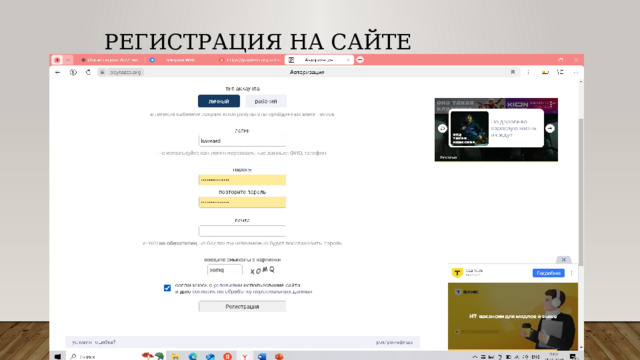Select the личный account type
The width and height of the screenshot is (640, 360).
click(x=219, y=101)
